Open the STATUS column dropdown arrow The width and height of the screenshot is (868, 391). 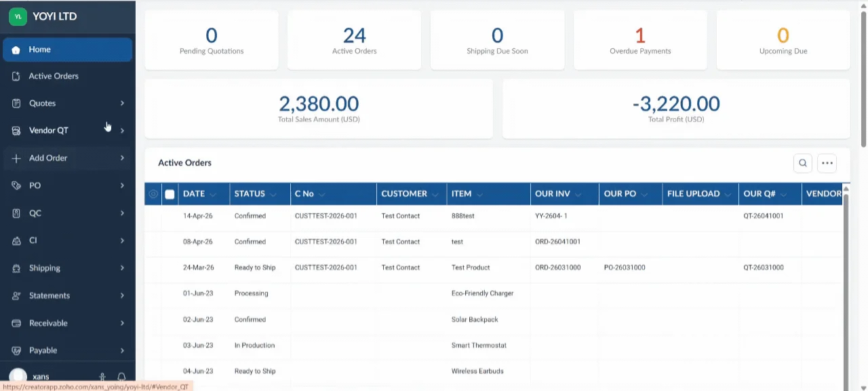click(x=273, y=195)
